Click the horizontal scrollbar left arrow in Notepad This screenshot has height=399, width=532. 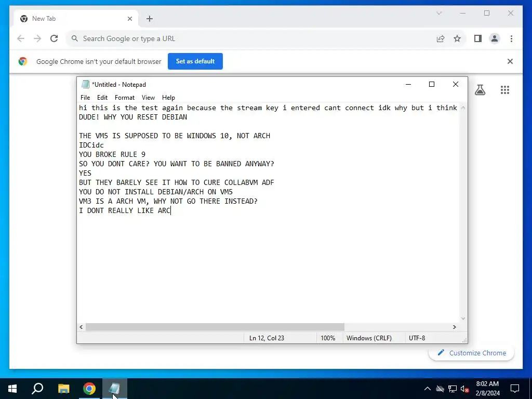pyautogui.click(x=81, y=327)
